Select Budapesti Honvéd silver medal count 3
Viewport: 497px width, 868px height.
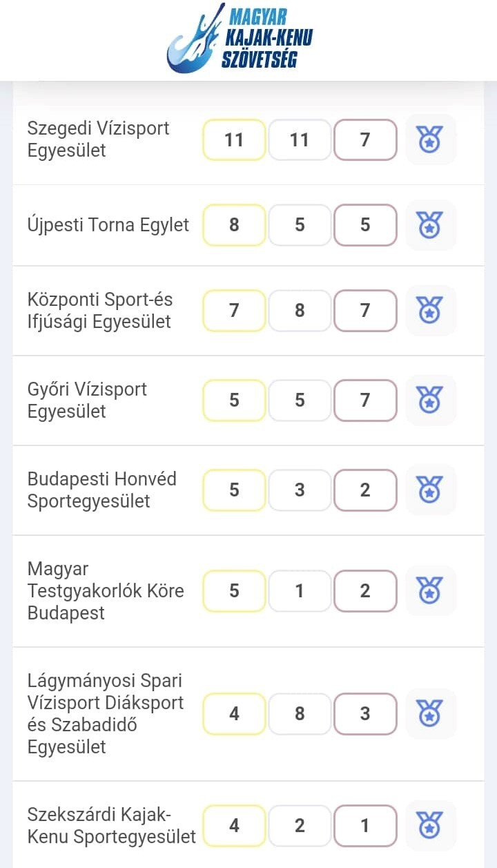coord(300,490)
